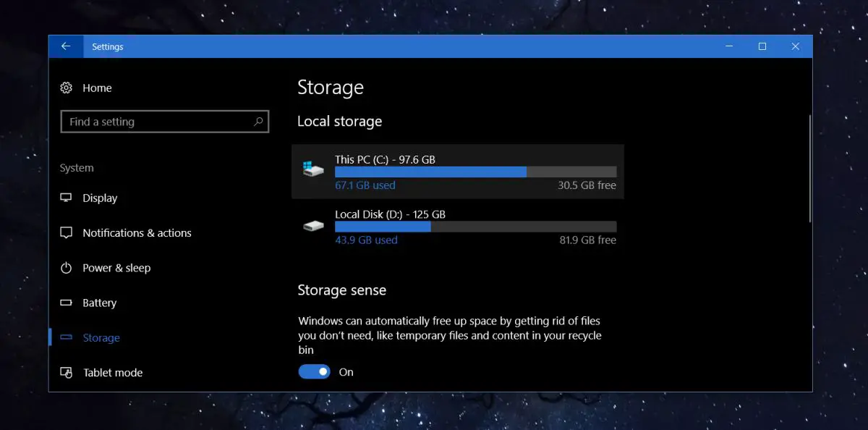Turn off the Storage sense toggle
Image resolution: width=868 pixels, height=430 pixels.
(314, 371)
